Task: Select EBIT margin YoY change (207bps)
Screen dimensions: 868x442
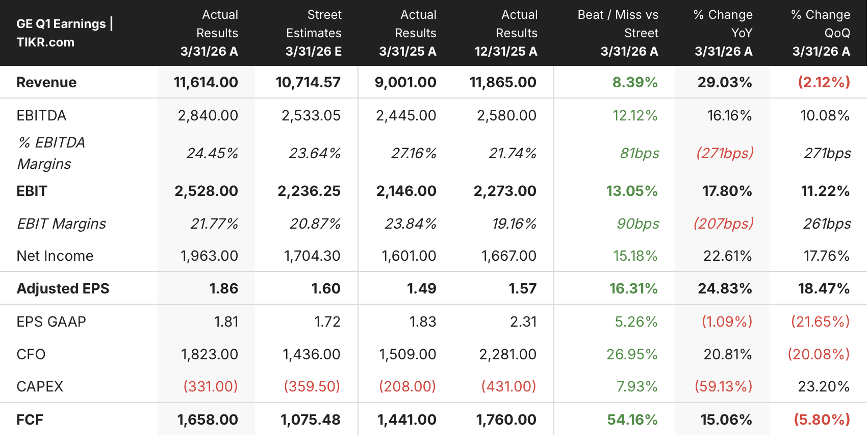Action: (723, 224)
